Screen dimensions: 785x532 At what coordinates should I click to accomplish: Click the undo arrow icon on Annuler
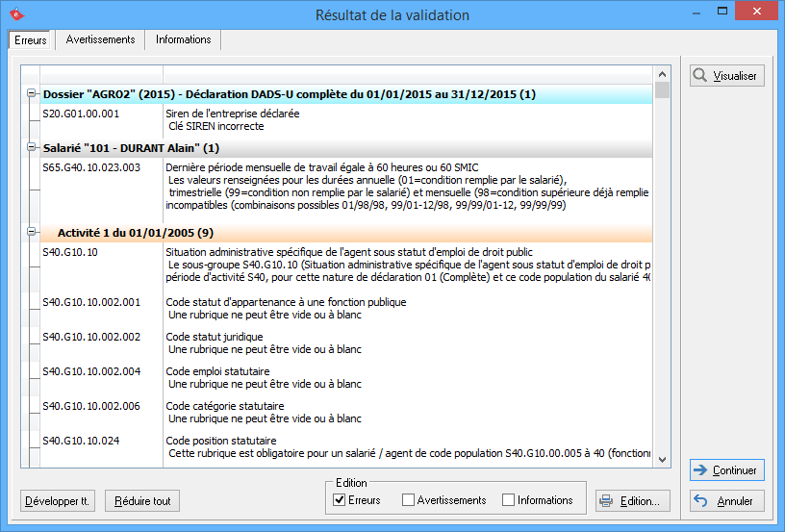tap(700, 501)
